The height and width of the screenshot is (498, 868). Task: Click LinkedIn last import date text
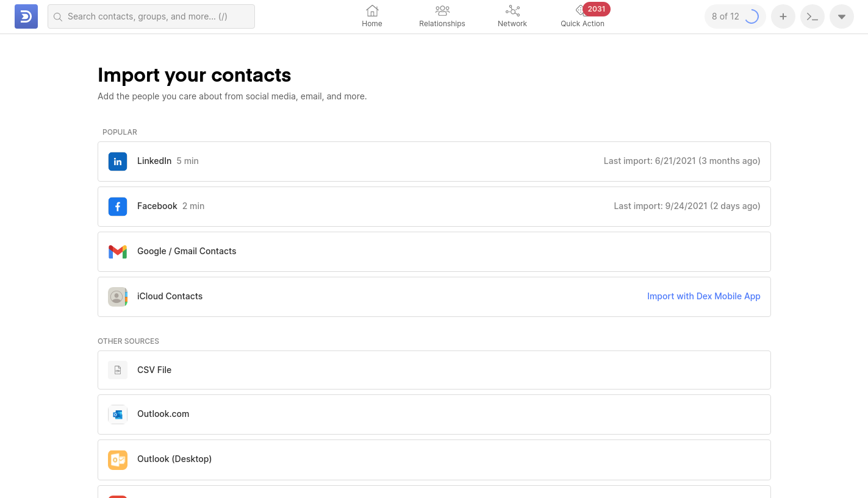[x=682, y=161]
